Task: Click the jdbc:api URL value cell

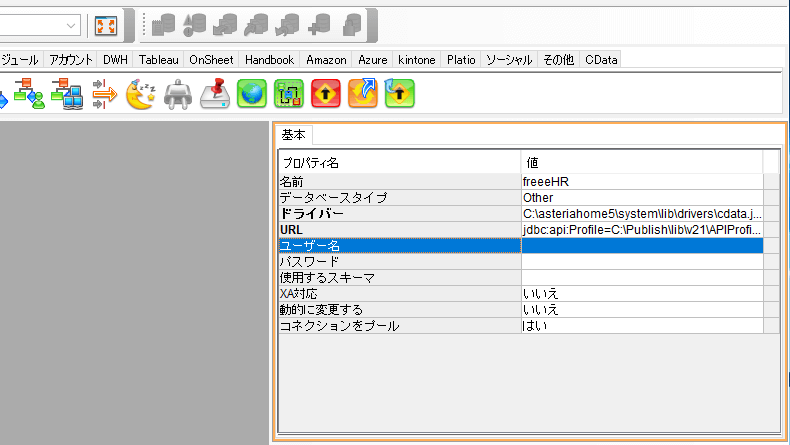Action: click(x=642, y=230)
